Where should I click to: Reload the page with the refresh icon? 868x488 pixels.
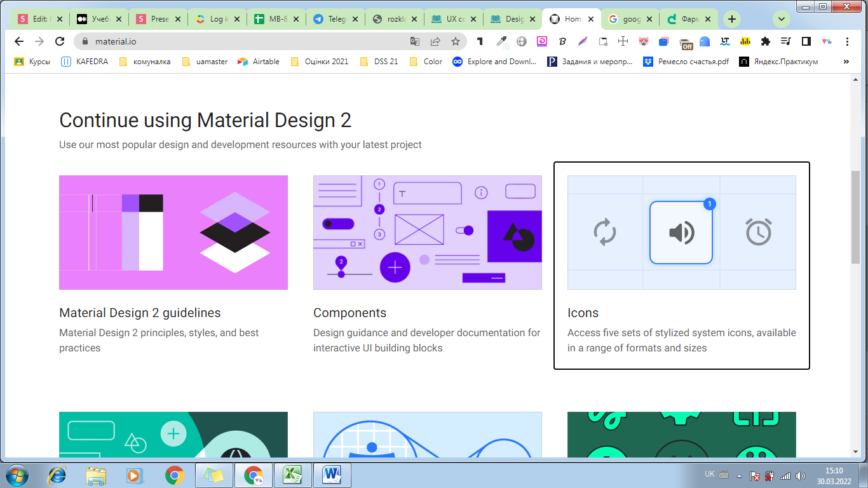60,41
